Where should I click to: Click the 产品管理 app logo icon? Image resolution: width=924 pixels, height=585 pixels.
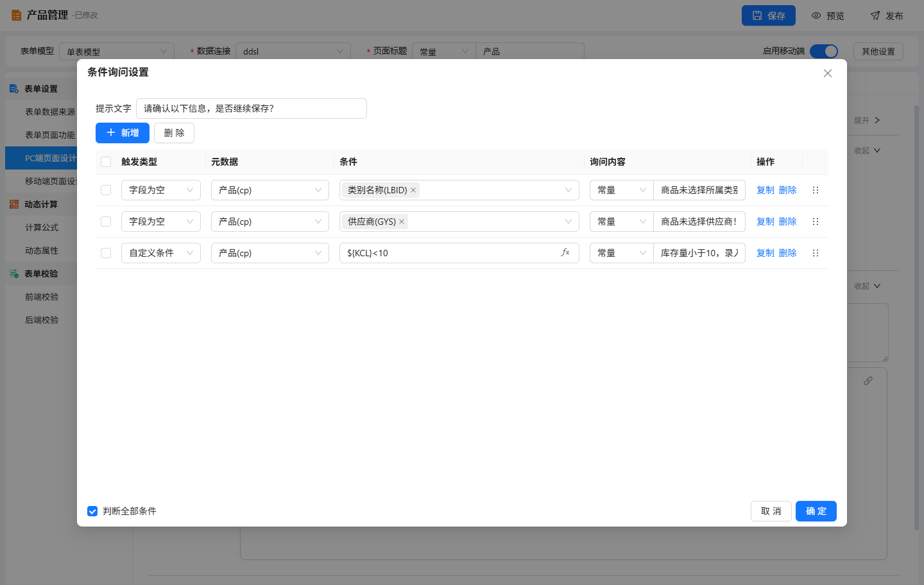16,15
